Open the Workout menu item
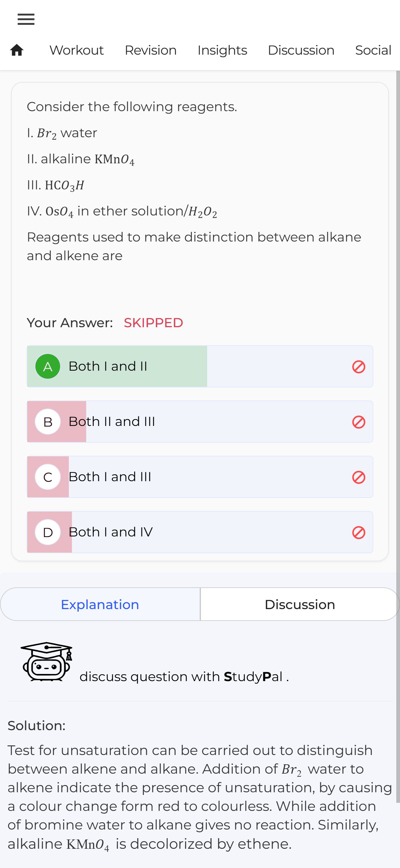The height and width of the screenshot is (868, 400). (76, 50)
